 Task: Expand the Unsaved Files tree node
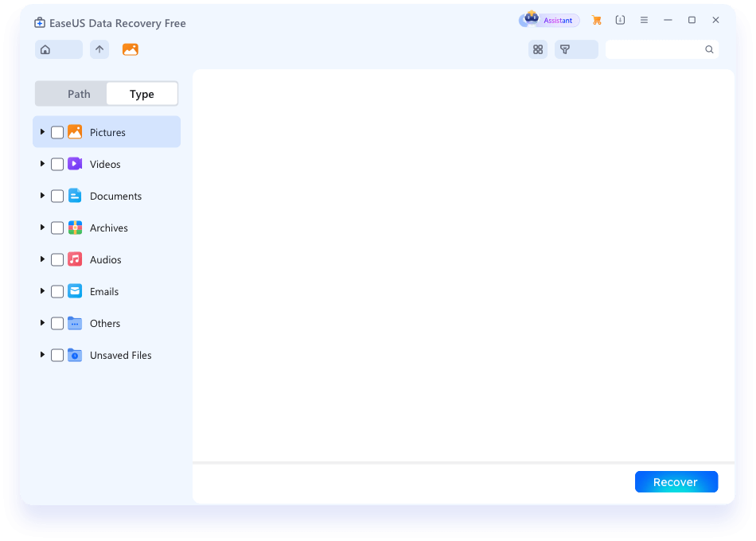[42, 354]
